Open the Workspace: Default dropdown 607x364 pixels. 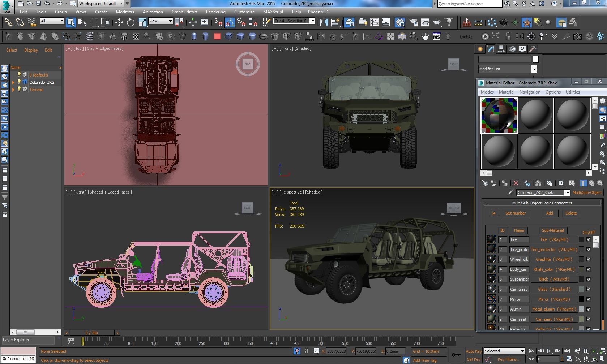(101, 4)
